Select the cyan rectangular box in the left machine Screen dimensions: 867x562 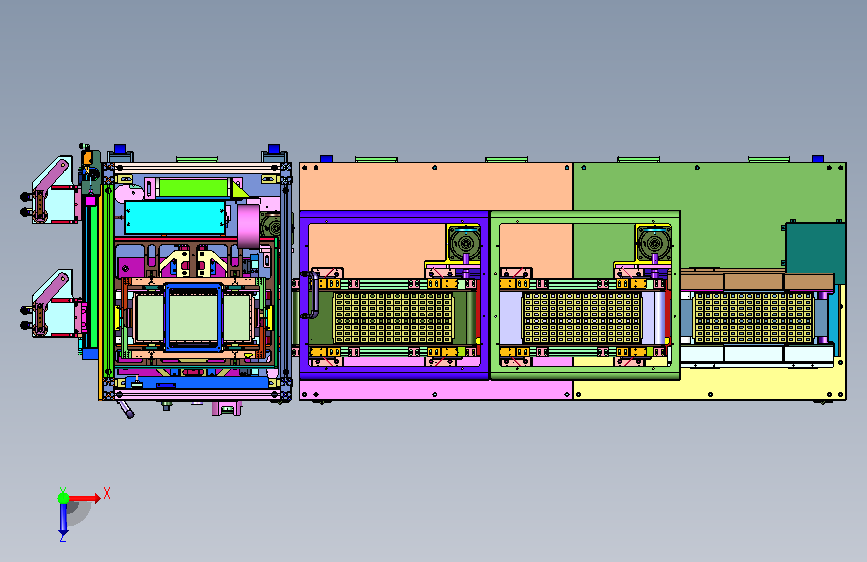click(175, 217)
